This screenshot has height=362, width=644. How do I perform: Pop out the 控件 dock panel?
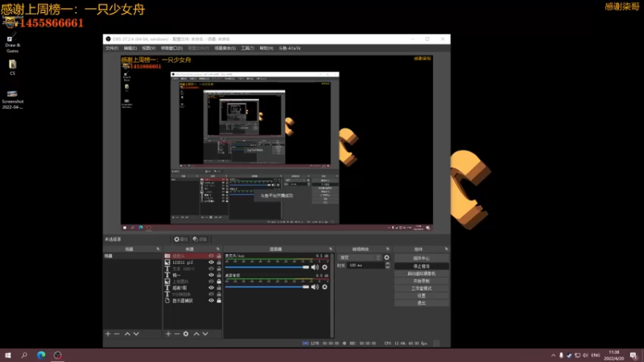446,249
